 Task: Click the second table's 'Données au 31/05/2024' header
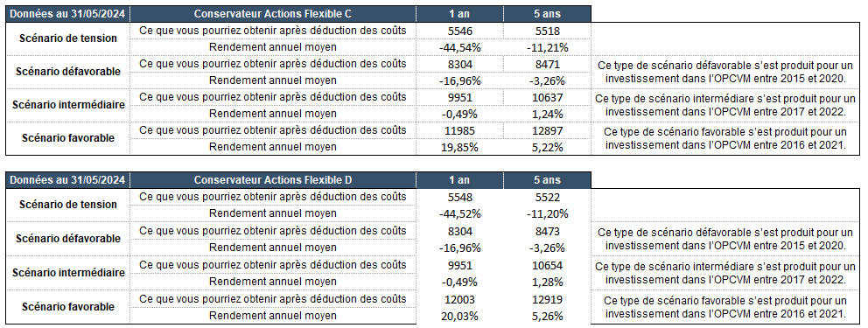coord(67,180)
